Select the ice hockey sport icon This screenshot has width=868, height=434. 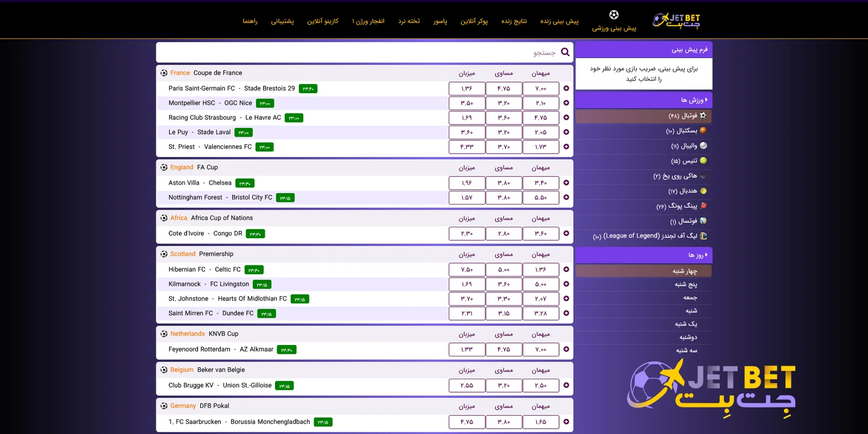pos(703,176)
